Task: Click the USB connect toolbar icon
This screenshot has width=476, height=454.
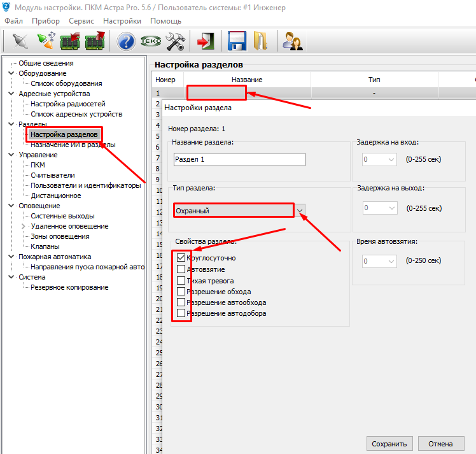Action: click(44, 42)
